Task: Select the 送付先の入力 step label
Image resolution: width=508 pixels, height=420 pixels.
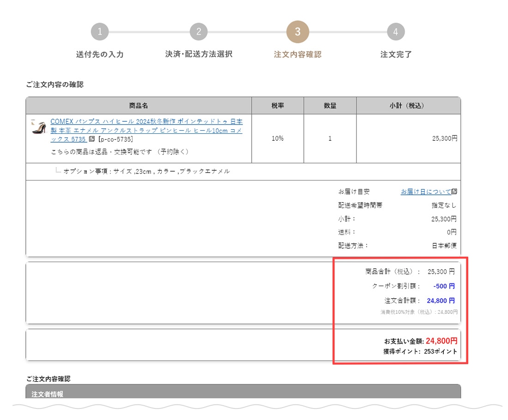Action: pos(100,54)
